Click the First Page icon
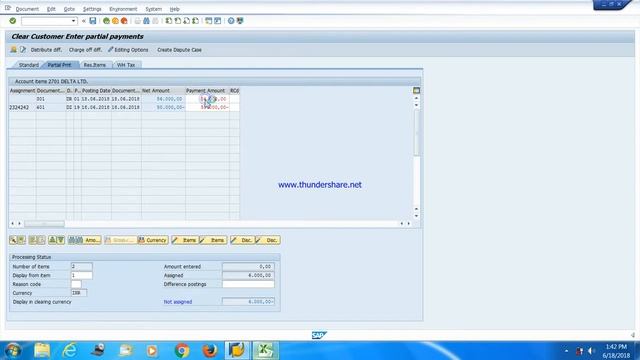Viewport: 640px width, 360px height. click(x=169, y=21)
